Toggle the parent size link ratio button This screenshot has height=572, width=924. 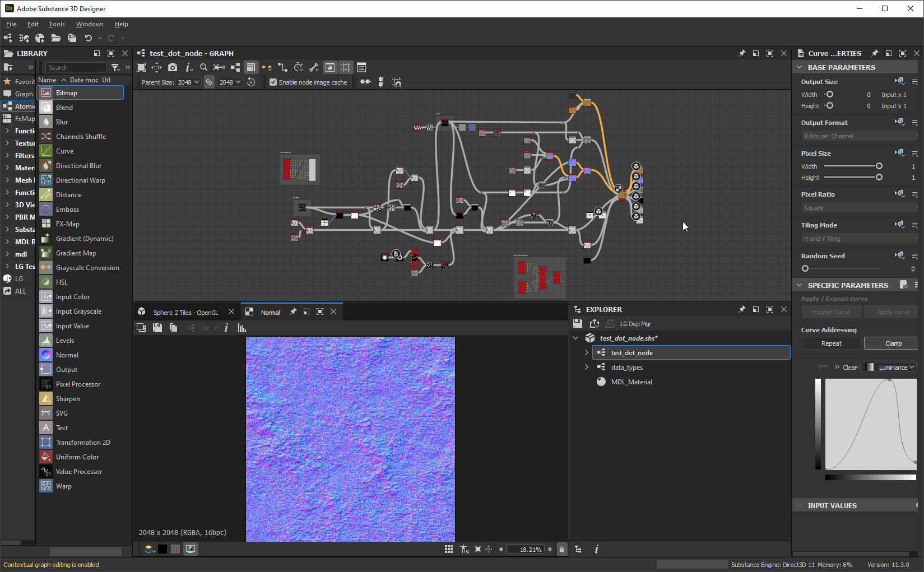[209, 82]
